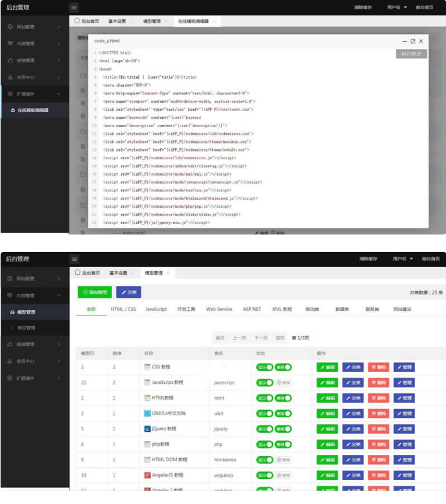Select the ASP.NET category tab

coord(252,309)
